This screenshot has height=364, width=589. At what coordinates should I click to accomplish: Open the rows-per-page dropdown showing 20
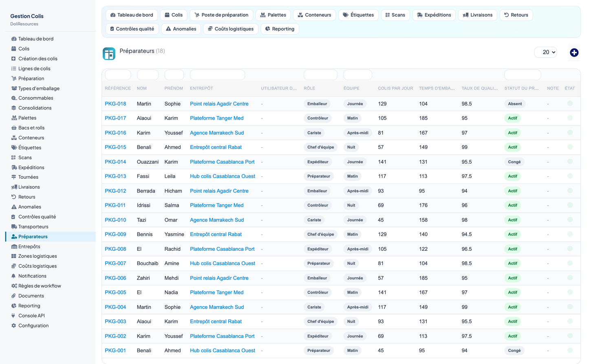[545, 52]
